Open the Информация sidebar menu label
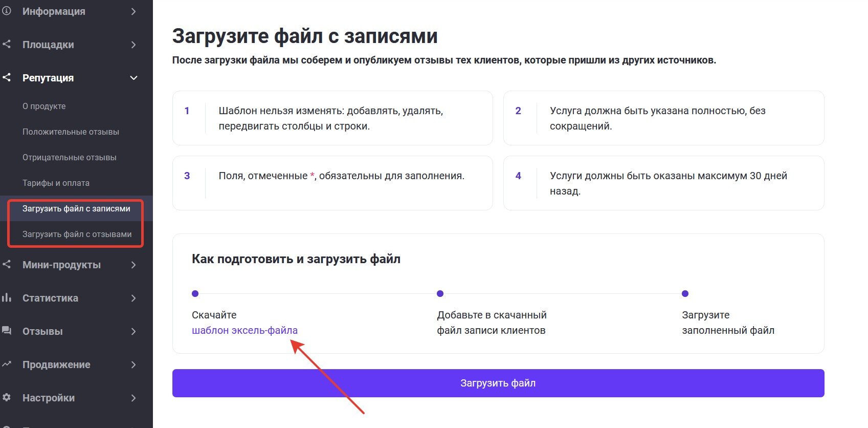The height and width of the screenshot is (428, 868). (54, 11)
